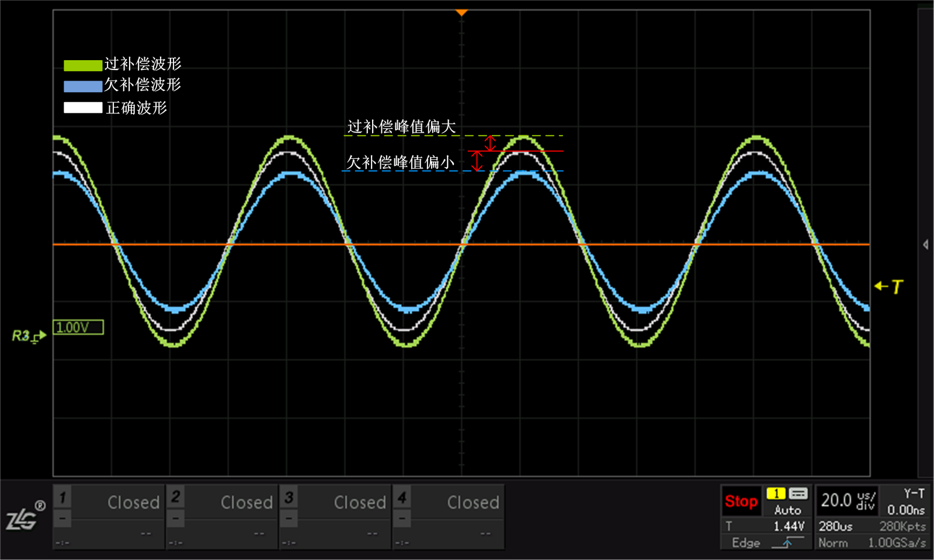Click the yellow trigger level T arrow
Viewport: 934px width, 560px height.
tap(888, 286)
